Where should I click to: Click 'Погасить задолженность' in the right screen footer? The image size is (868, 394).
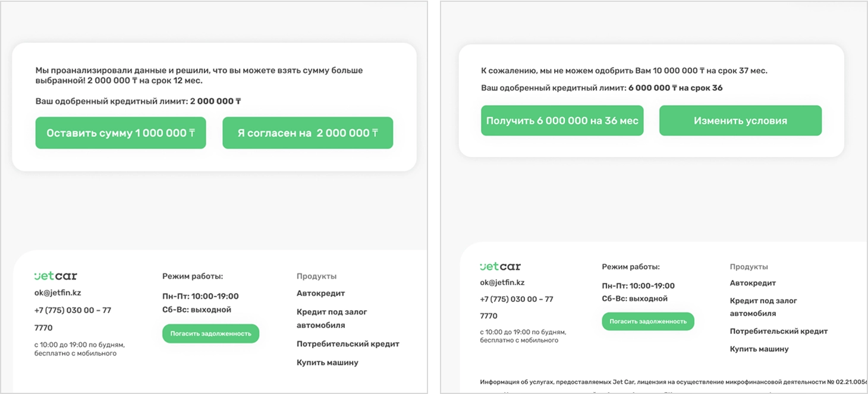[647, 321]
